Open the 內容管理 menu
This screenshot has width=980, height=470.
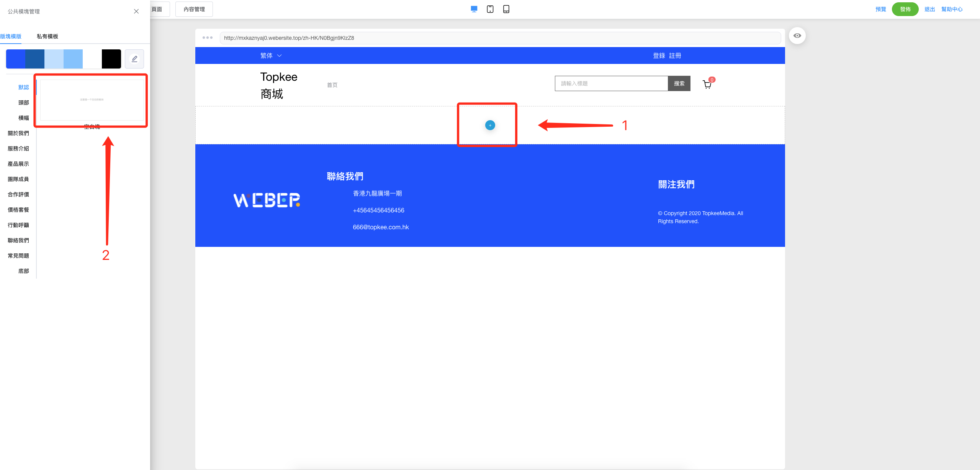[x=194, y=9]
